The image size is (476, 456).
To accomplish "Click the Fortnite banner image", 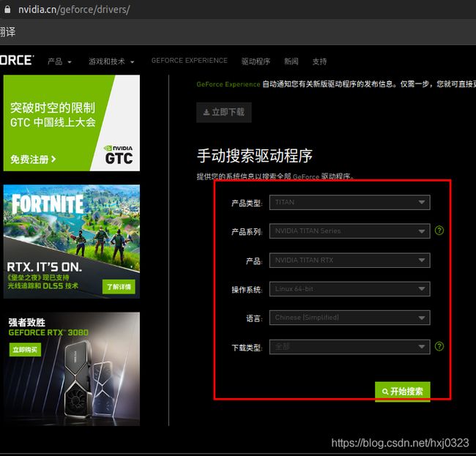I will [72, 242].
